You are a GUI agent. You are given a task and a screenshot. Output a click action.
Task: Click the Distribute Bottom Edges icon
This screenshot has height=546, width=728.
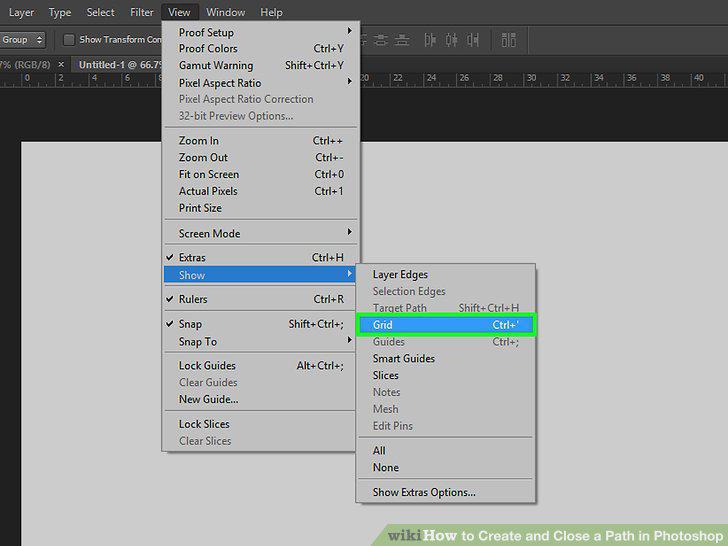(x=402, y=40)
